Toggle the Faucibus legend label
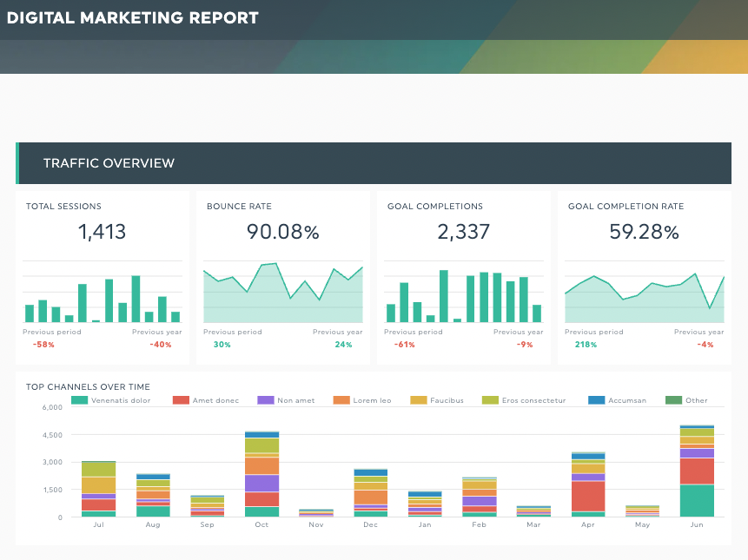The image size is (748, 560). (447, 400)
